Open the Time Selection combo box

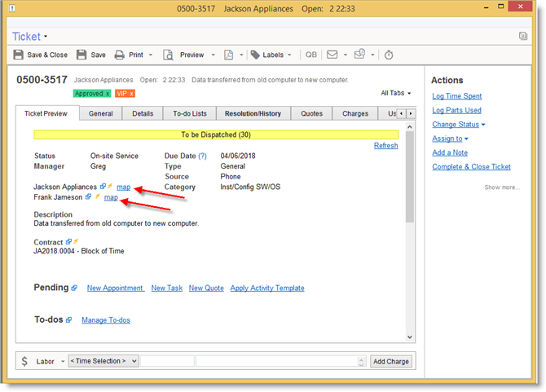pyautogui.click(x=103, y=361)
